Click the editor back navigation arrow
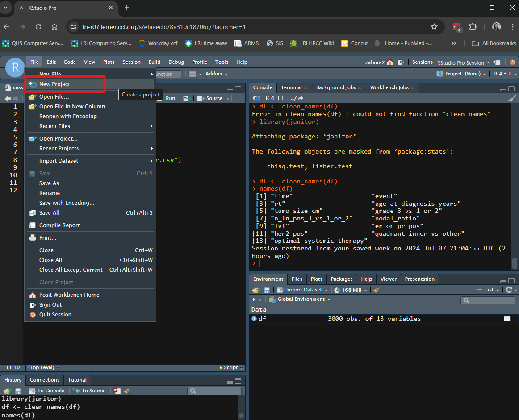Screen dimensions: 519x420 (x=7, y=99)
